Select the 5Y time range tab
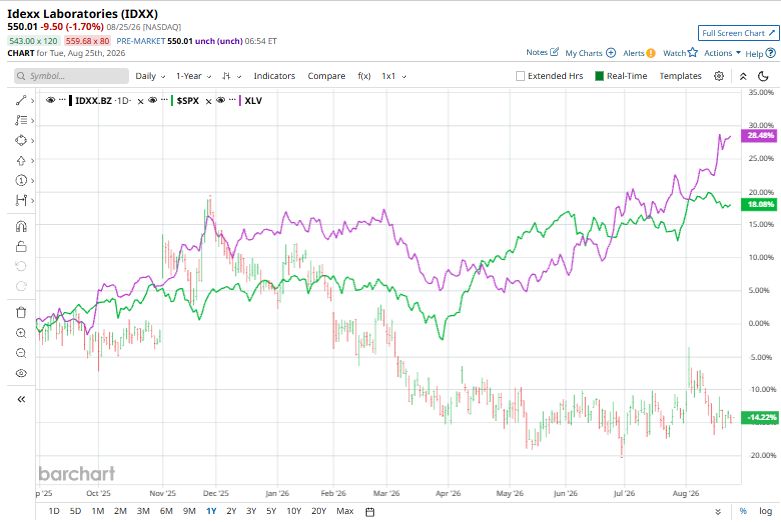 point(271,511)
